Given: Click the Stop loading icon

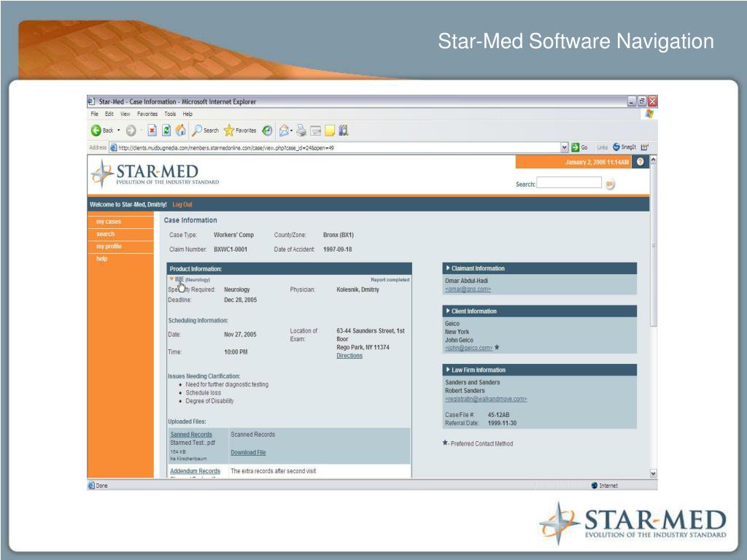Looking at the screenshot, I should pyautogui.click(x=152, y=131).
